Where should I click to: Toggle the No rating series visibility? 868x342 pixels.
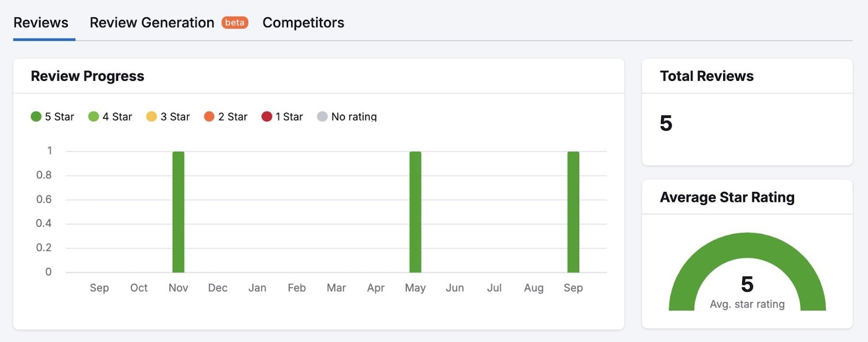click(347, 116)
